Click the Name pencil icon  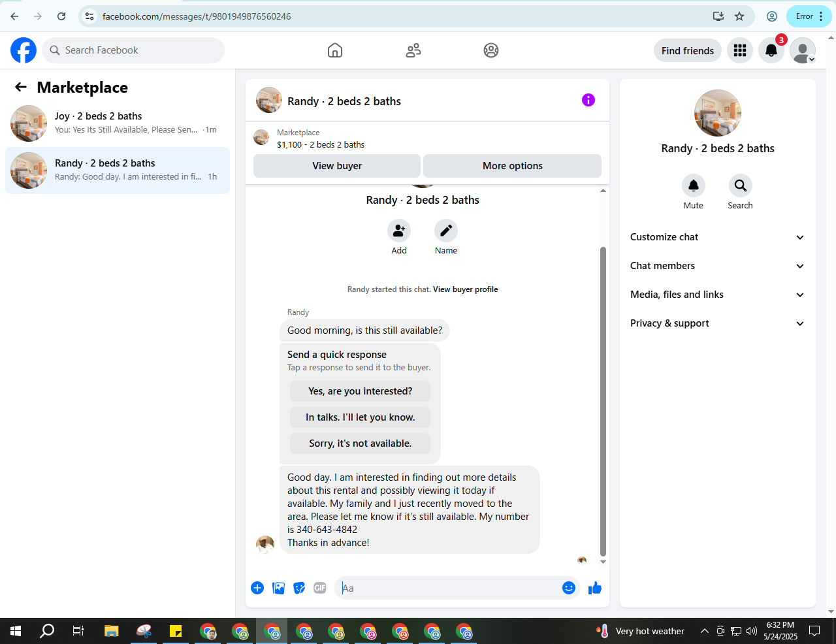coord(446,231)
